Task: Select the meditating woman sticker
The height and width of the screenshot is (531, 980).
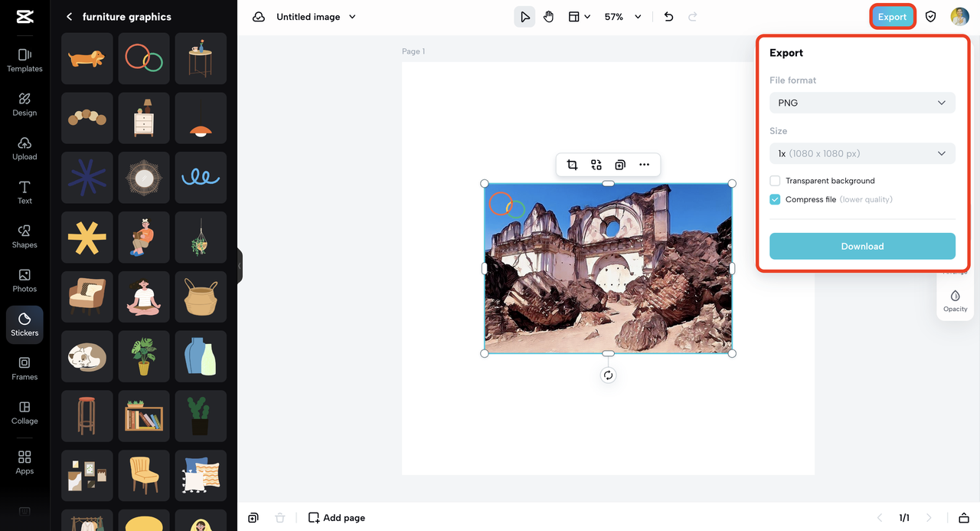Action: [144, 297]
